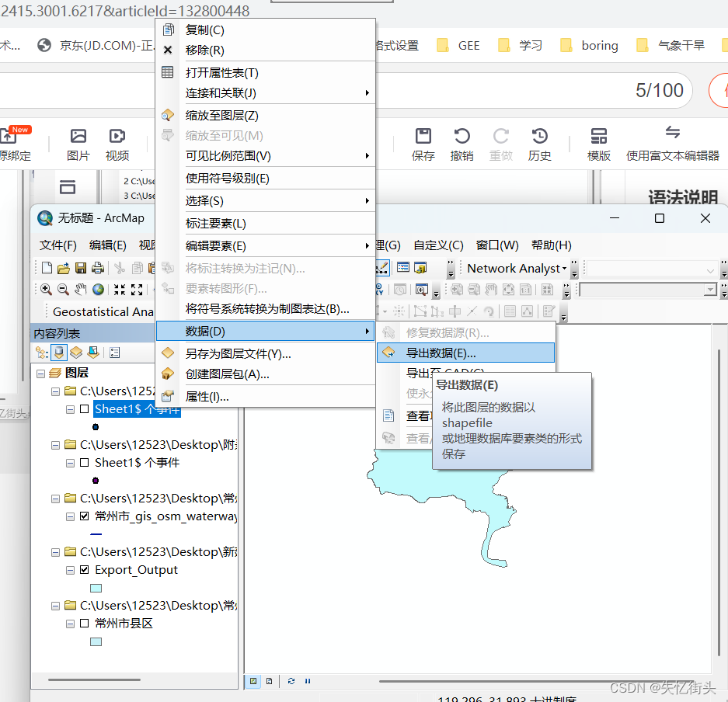Image resolution: width=728 pixels, height=702 pixels.
Task: Click the waterway layer color swatch
Action: pos(96,535)
